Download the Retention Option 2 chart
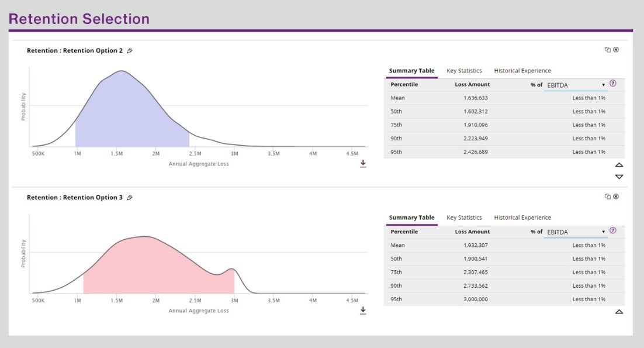Image resolution: width=644 pixels, height=348 pixels. (x=363, y=163)
